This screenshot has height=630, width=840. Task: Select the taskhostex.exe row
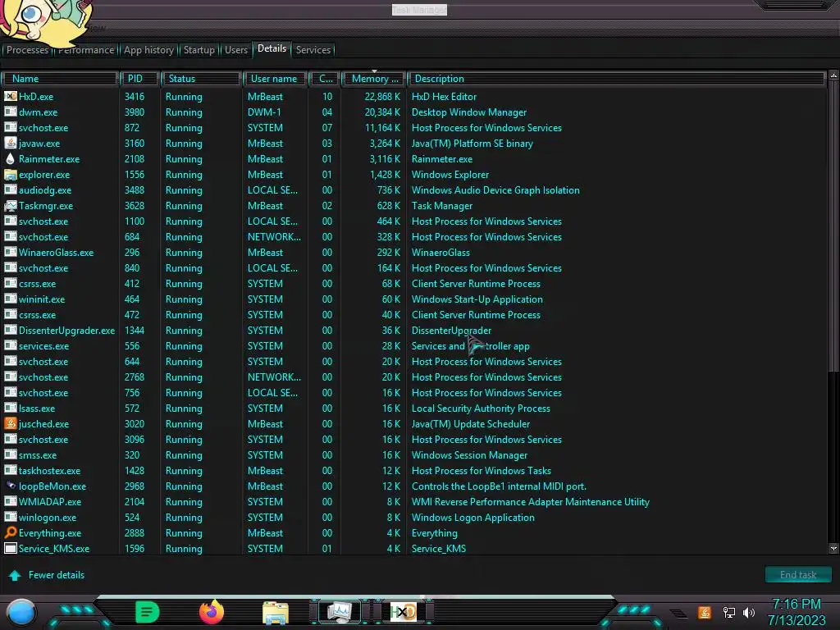point(413,470)
